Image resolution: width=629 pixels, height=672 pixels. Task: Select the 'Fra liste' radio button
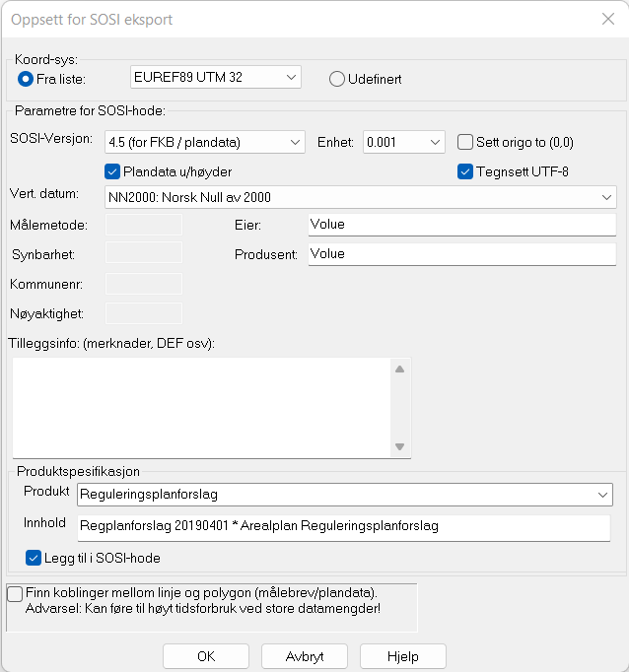26,79
